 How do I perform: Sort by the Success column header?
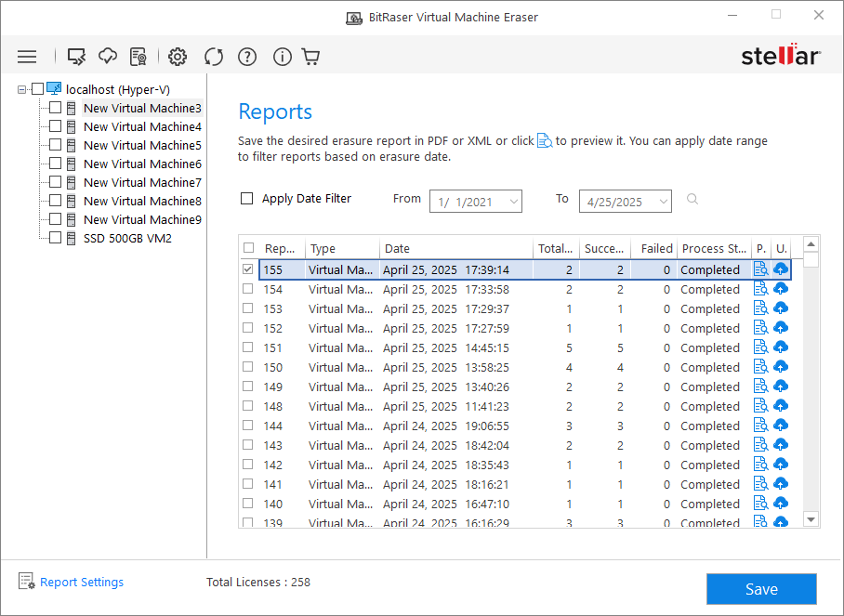tap(605, 249)
